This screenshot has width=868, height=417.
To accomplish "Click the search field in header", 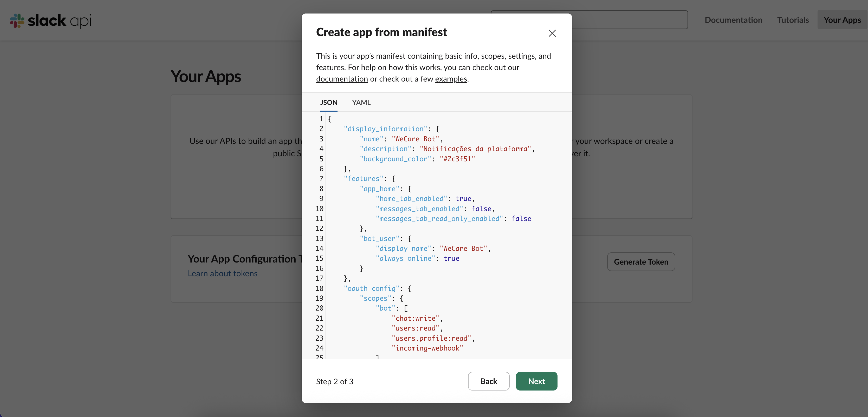I will [630, 19].
